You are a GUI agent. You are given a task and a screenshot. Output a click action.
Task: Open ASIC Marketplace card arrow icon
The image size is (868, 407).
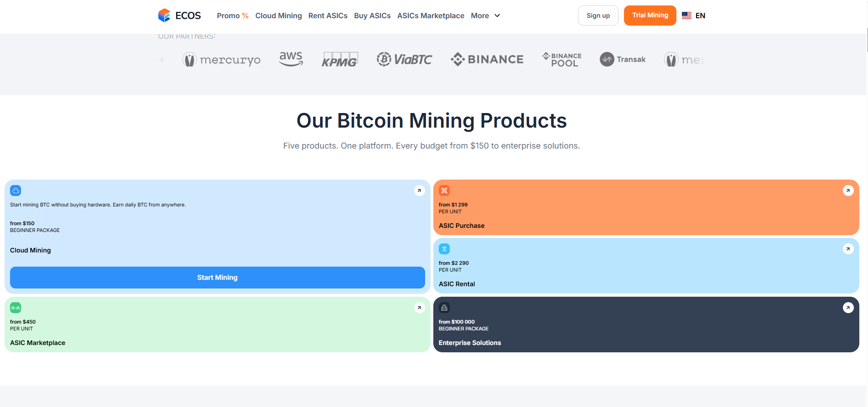[x=419, y=308]
